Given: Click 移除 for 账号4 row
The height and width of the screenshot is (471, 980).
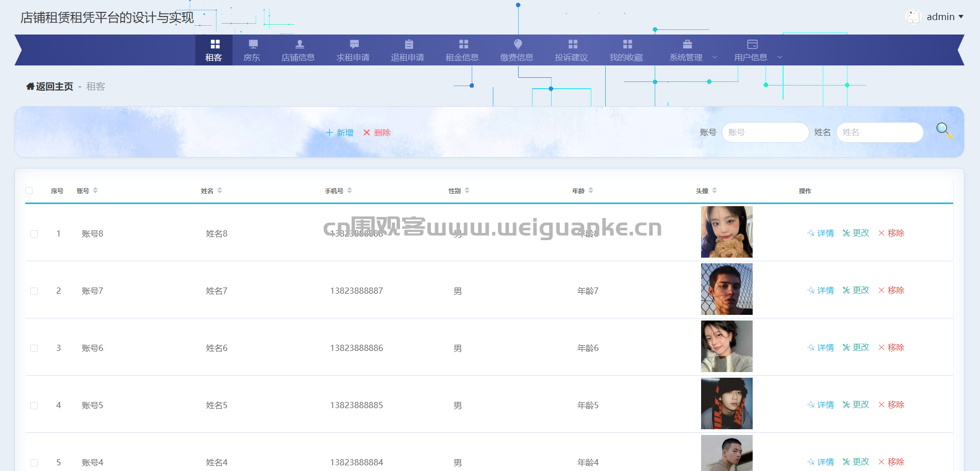Looking at the screenshot, I should [891, 462].
